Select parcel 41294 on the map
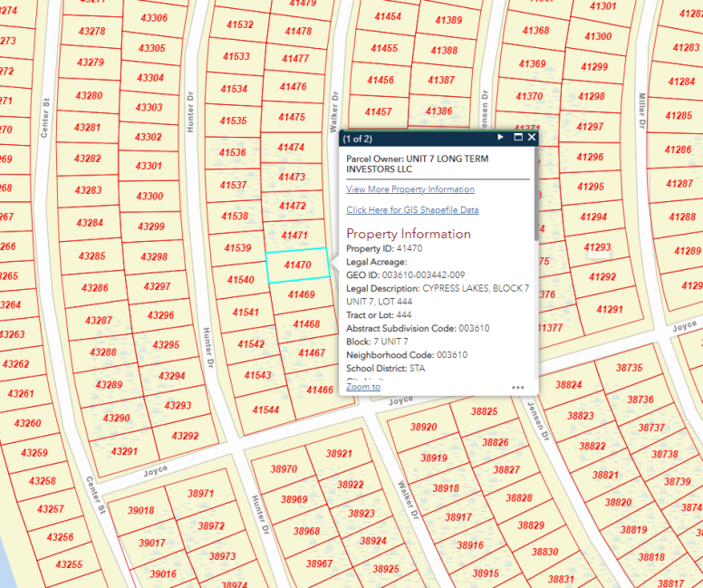 592,217
